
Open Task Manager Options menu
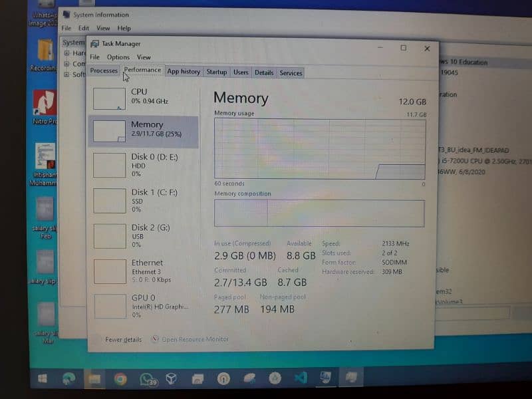pyautogui.click(x=118, y=57)
